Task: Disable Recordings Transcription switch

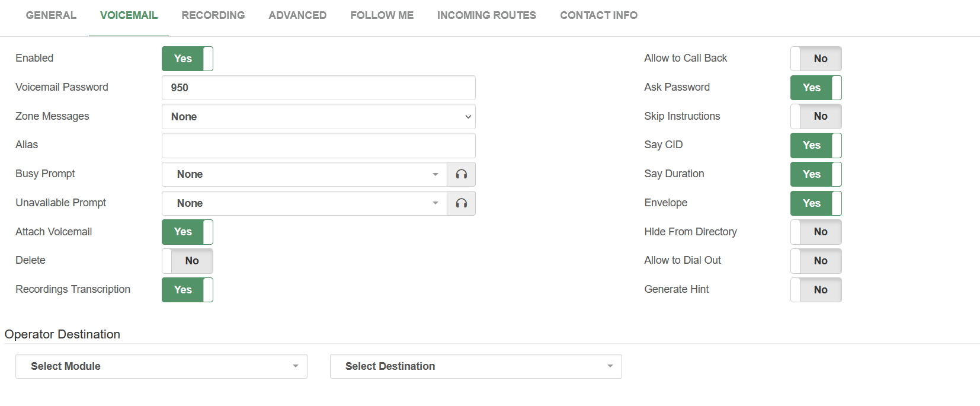Action: (x=187, y=290)
